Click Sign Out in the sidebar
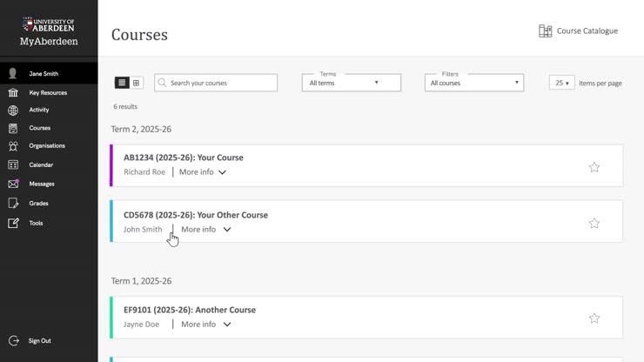 39,340
